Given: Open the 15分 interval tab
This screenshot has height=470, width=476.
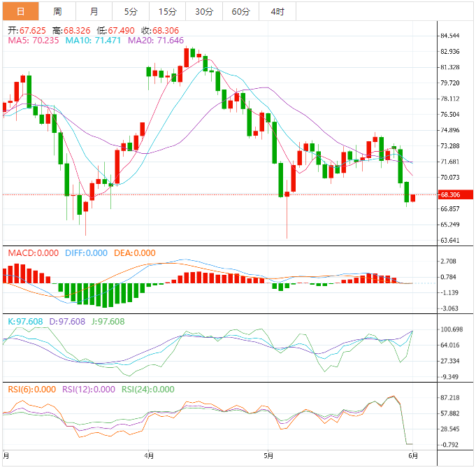Looking at the screenshot, I should [x=167, y=12].
